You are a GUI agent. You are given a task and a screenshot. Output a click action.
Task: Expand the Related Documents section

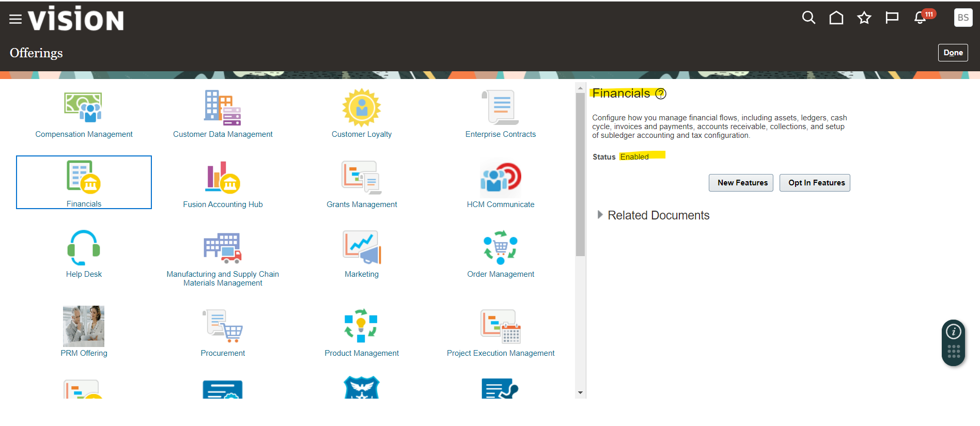click(600, 215)
